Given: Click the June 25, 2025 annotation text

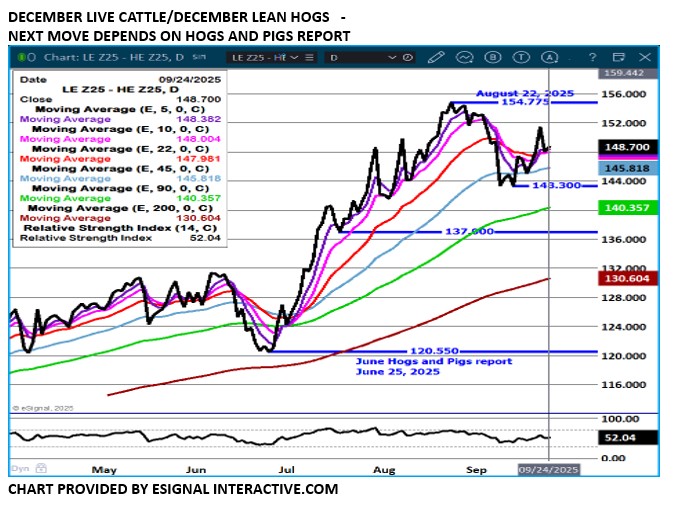Looking at the screenshot, I should [398, 372].
